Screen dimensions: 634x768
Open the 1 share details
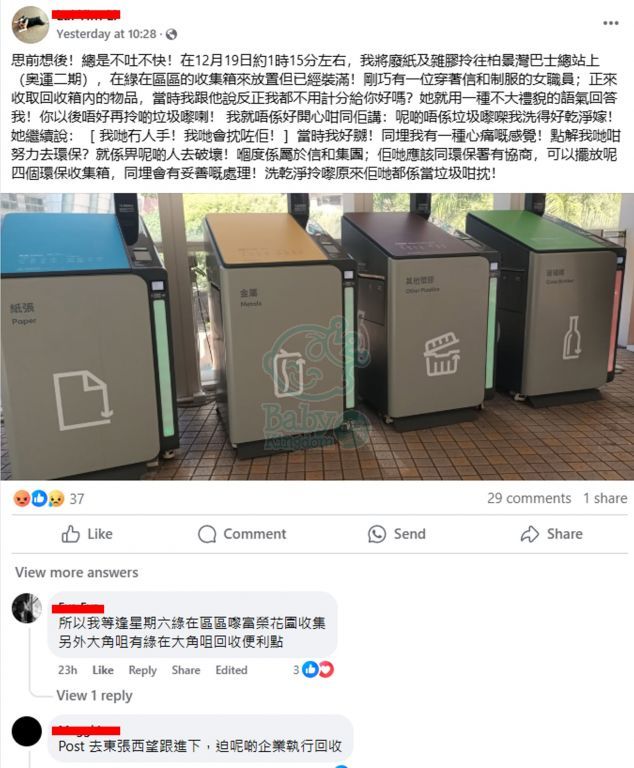click(605, 498)
